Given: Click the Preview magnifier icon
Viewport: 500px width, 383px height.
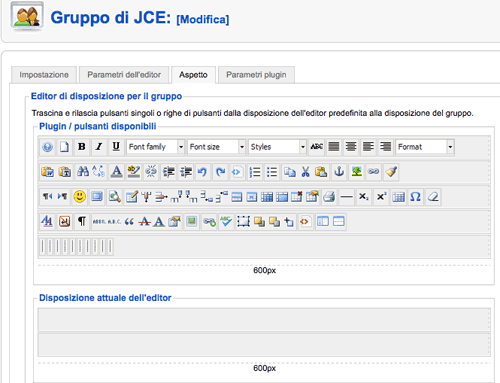Looking at the screenshot, I should pyautogui.click(x=115, y=197).
